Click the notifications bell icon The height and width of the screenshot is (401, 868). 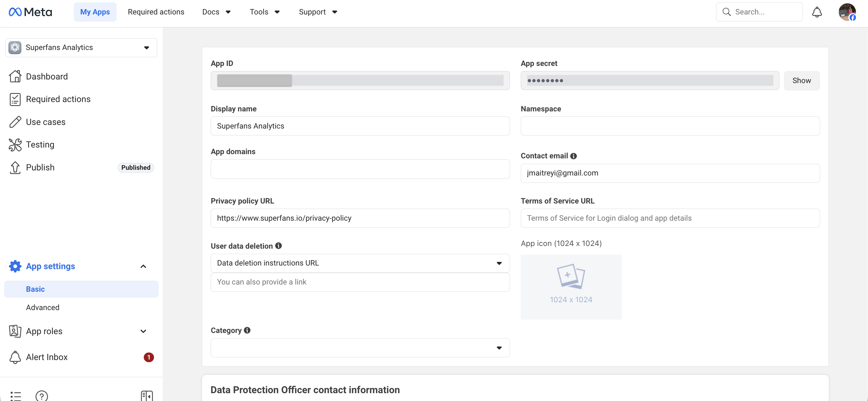point(816,12)
